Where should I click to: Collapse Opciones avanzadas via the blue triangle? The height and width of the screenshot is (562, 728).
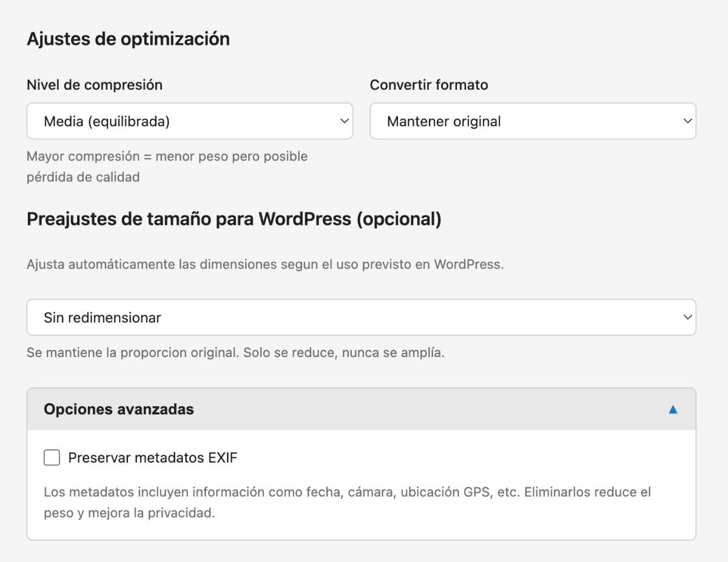point(672,409)
